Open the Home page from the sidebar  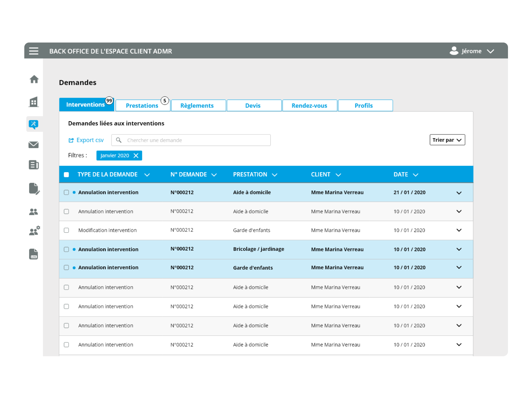pos(34,79)
